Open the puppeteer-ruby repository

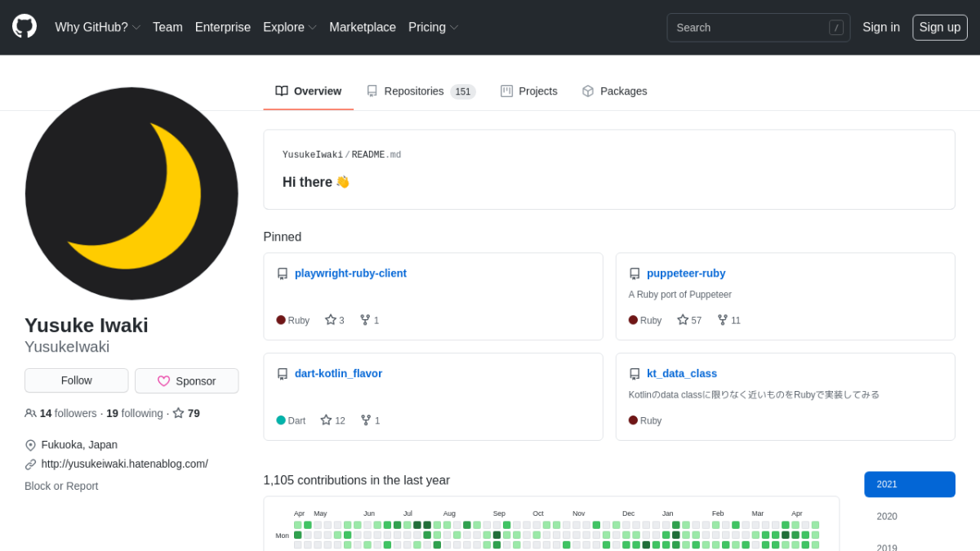tap(686, 273)
